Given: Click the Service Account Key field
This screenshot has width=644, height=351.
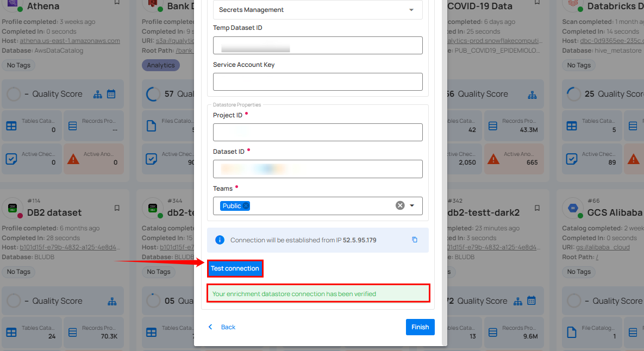Looking at the screenshot, I should pos(317,82).
